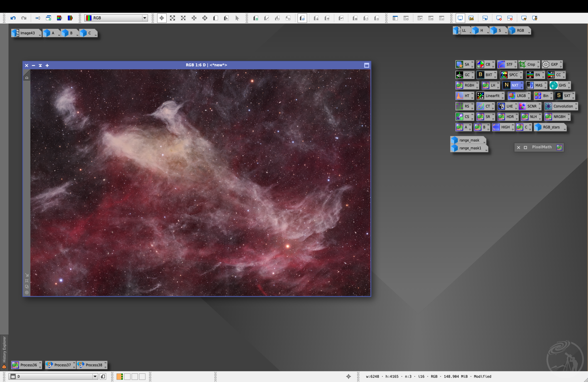Open the NLH process icon
This screenshot has width=588, height=382.
(531, 116)
